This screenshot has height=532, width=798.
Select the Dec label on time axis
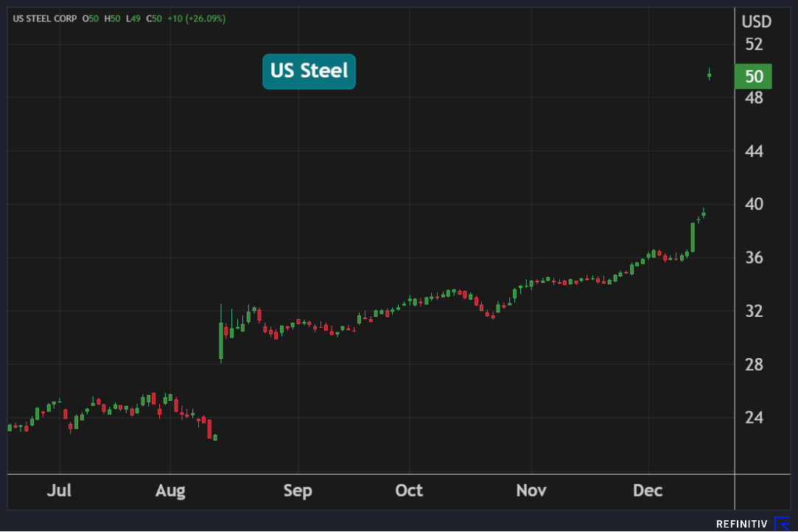(648, 491)
